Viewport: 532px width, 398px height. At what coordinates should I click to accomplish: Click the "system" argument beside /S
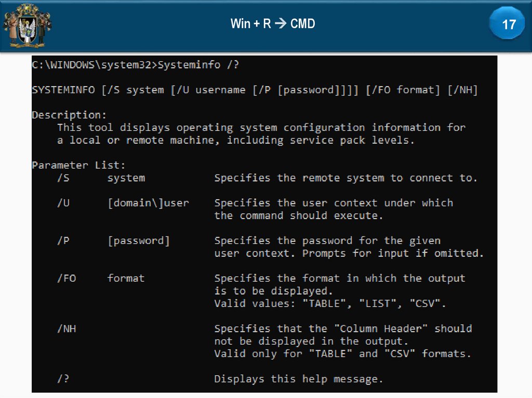(126, 178)
